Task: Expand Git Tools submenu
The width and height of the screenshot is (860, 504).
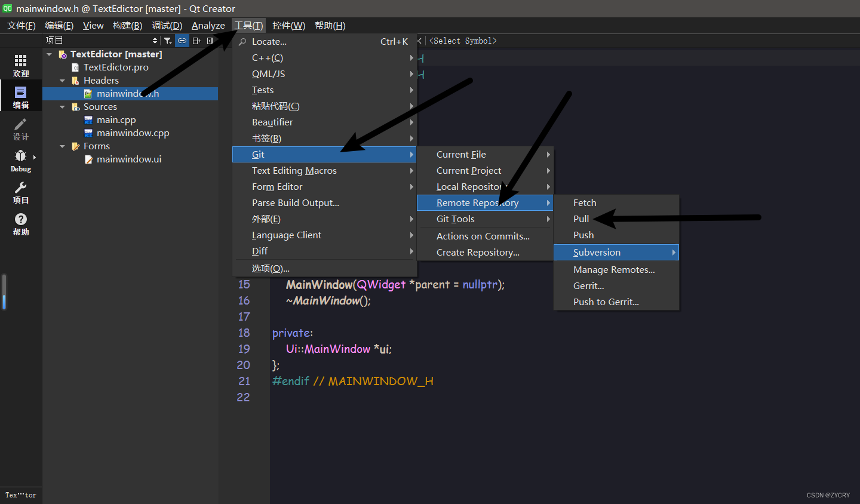Action: (485, 219)
